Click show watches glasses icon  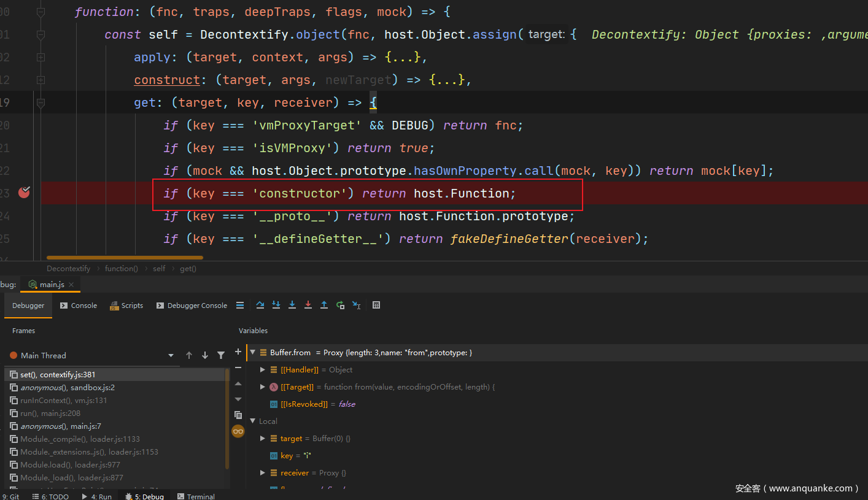pyautogui.click(x=238, y=431)
